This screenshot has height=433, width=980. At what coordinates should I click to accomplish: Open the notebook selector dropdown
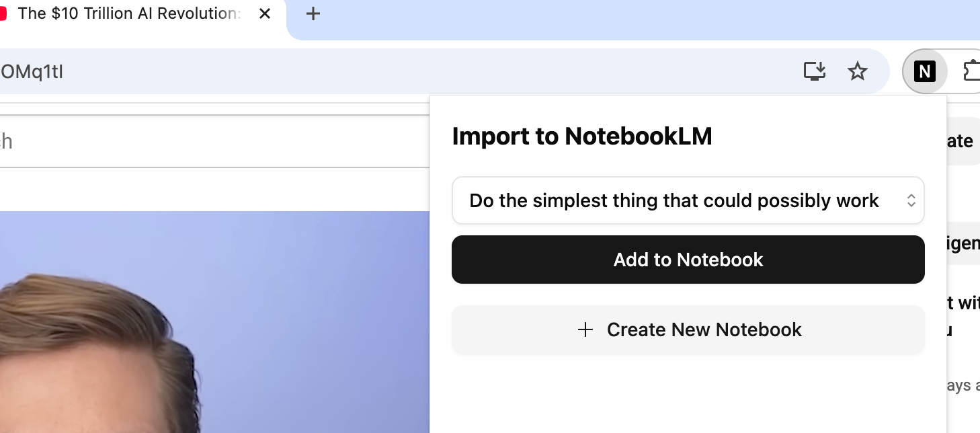[688, 200]
